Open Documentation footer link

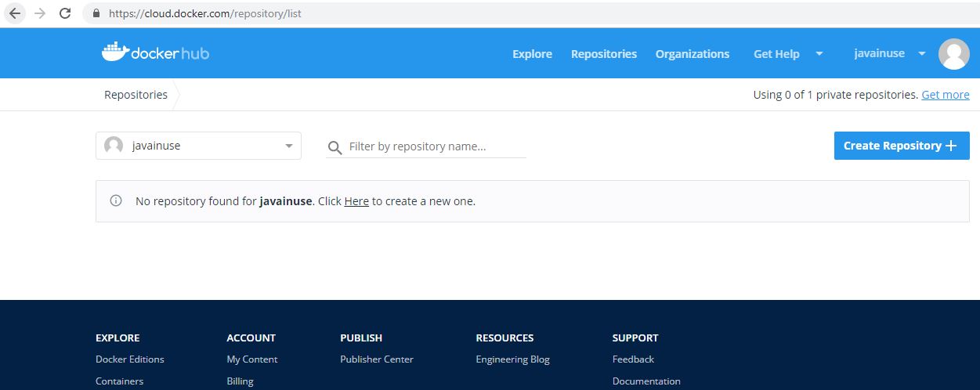[x=646, y=381]
